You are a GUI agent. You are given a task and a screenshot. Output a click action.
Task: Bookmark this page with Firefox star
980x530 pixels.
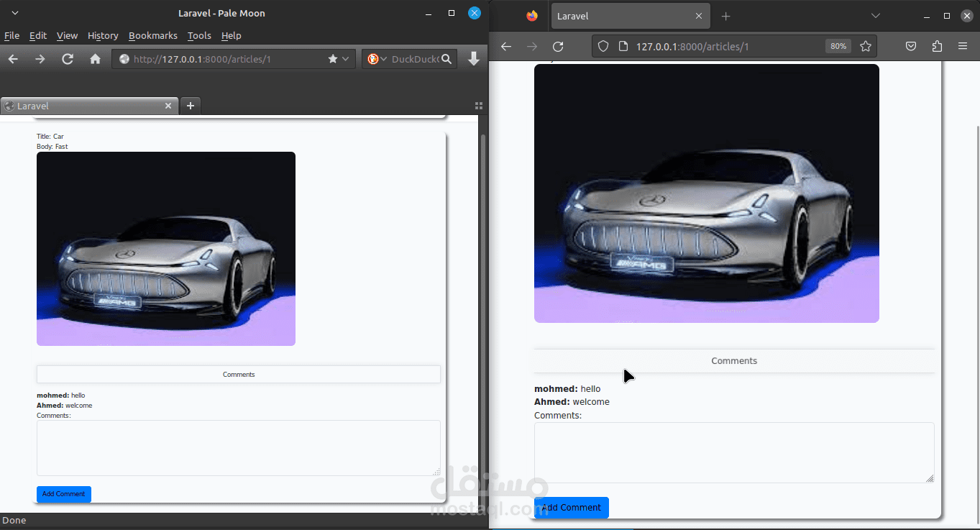(x=866, y=46)
